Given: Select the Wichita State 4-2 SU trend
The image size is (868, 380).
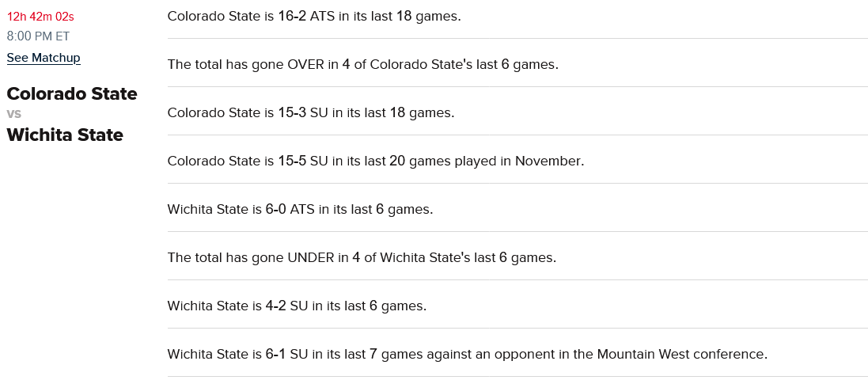Looking at the screenshot, I should coord(297,306).
